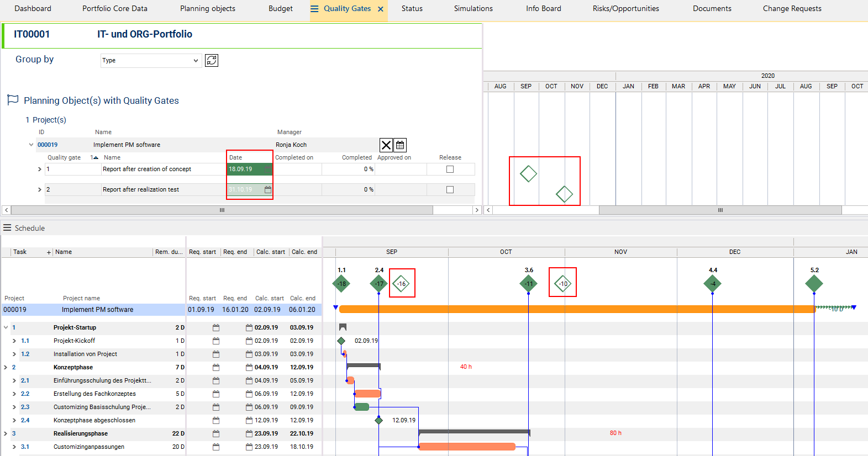Click the Req. end calendar icon for Konzeptphase
This screenshot has height=456, width=868.
[249, 368]
